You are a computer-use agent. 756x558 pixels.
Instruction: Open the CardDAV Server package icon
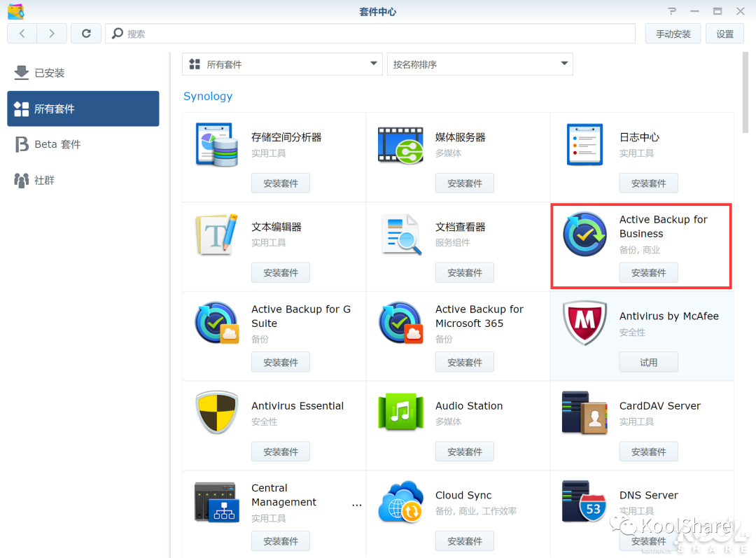coord(584,413)
